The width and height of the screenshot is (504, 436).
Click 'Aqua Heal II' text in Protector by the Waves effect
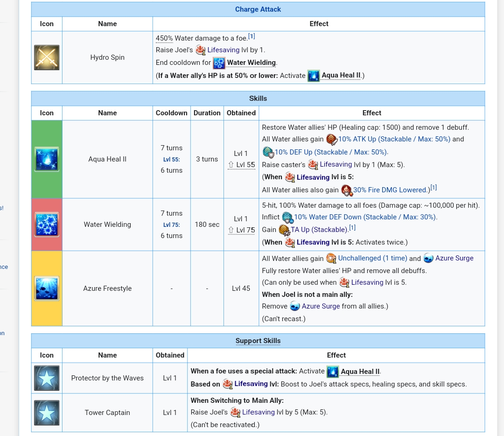(x=360, y=372)
